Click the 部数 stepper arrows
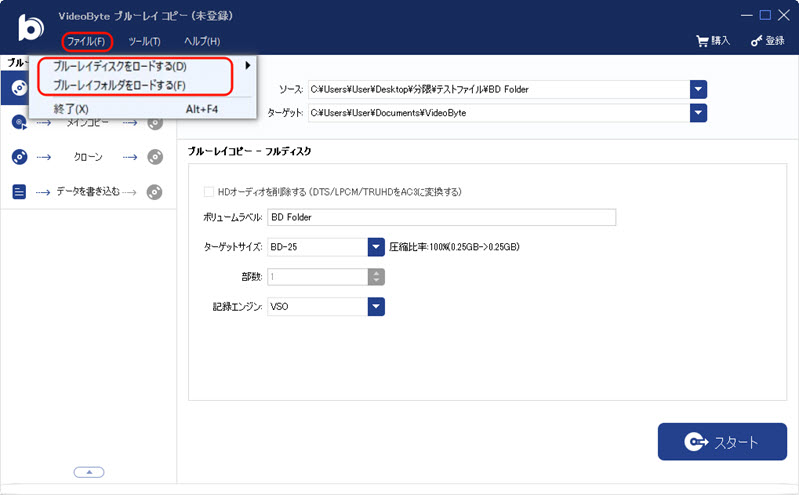 (x=376, y=277)
